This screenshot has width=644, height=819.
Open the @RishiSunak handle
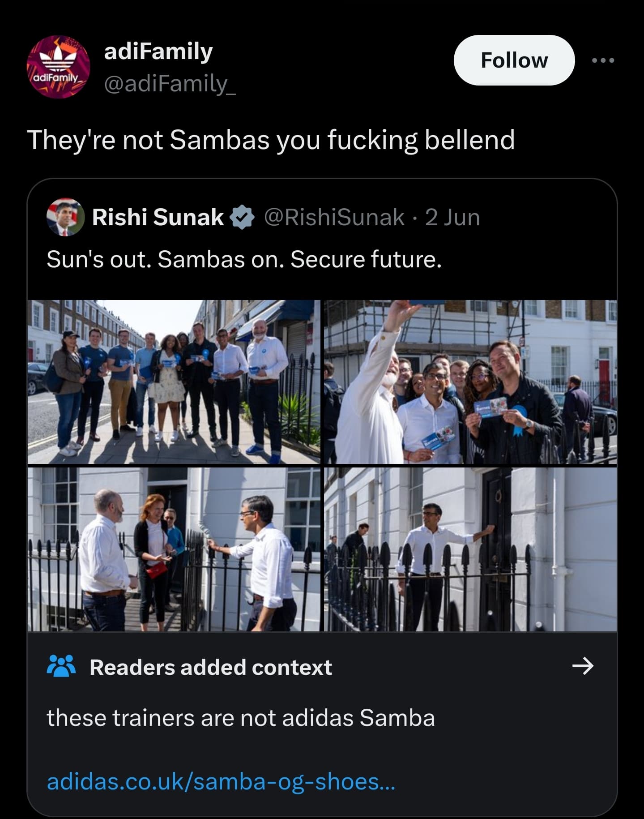tap(334, 218)
